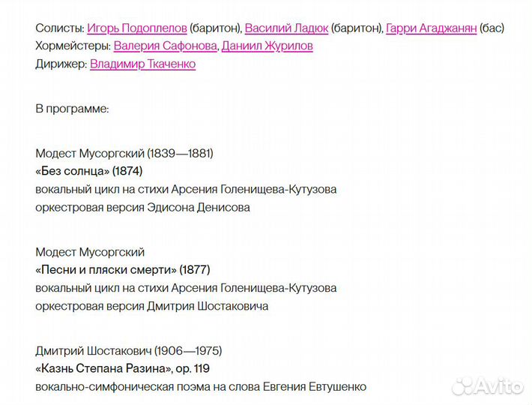The width and height of the screenshot is (532, 405).
Task: Open the Валерия Сафонова choirmaster link
Action: (166, 46)
